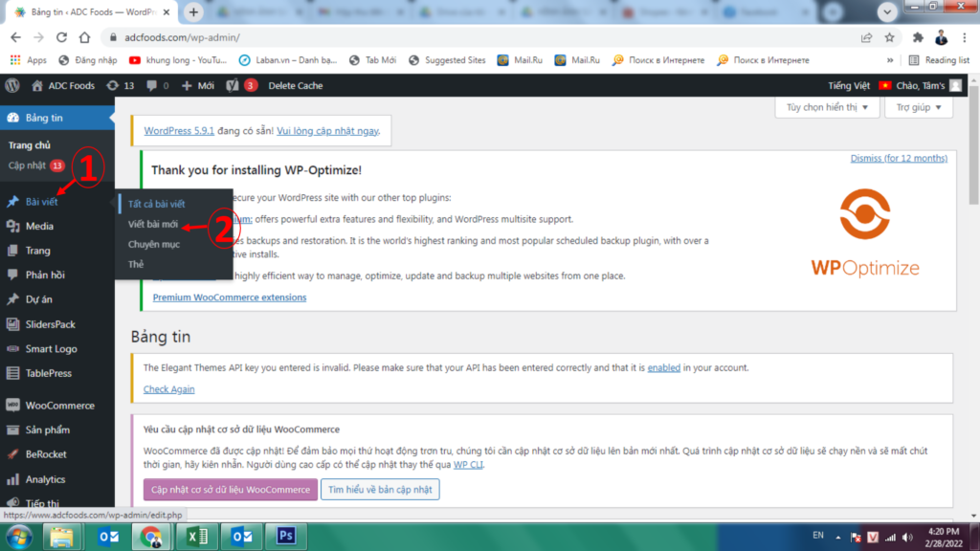980x551 pixels.
Task: Click the Trang pages icon
Action: point(12,251)
